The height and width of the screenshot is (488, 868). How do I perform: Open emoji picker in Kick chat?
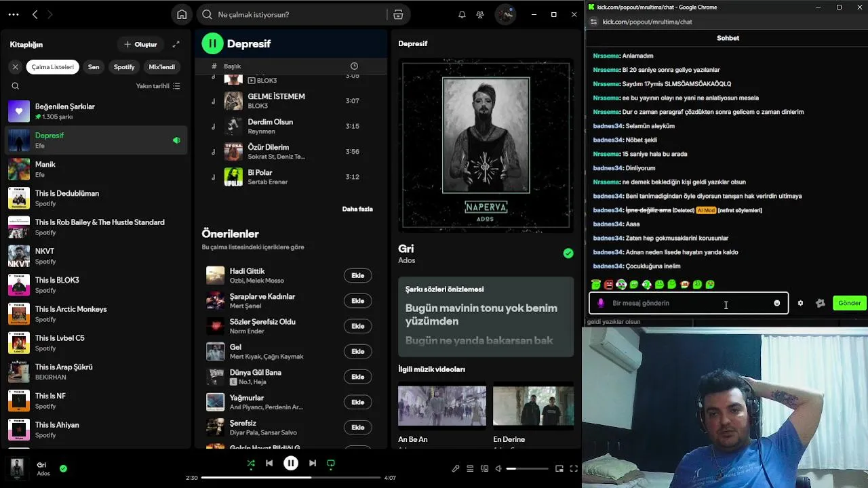pos(777,303)
